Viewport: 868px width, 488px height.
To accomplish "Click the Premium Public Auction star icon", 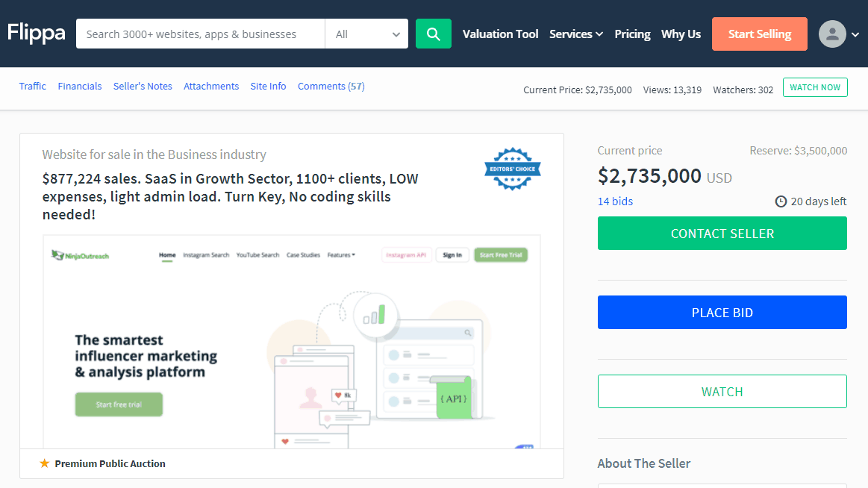I will click(x=45, y=463).
